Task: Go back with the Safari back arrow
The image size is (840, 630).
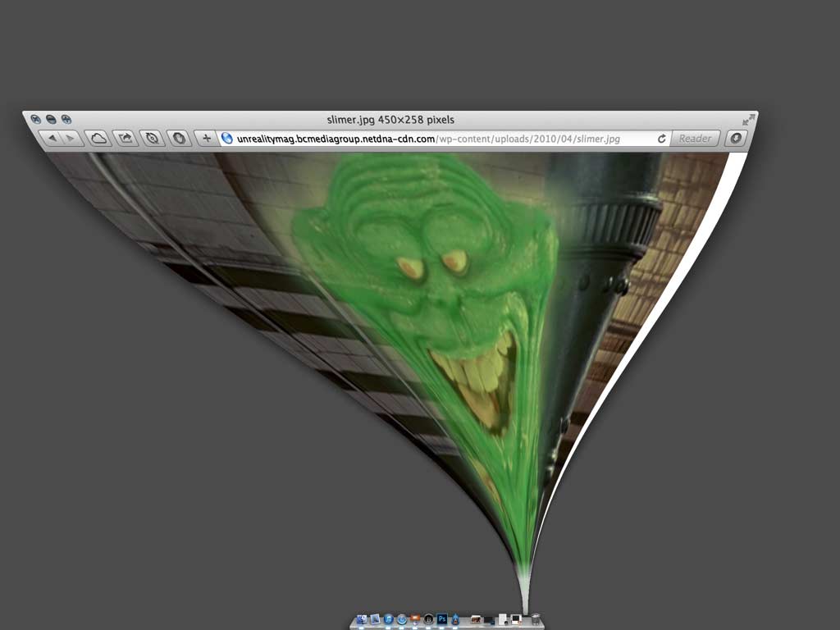Action: pyautogui.click(x=52, y=138)
